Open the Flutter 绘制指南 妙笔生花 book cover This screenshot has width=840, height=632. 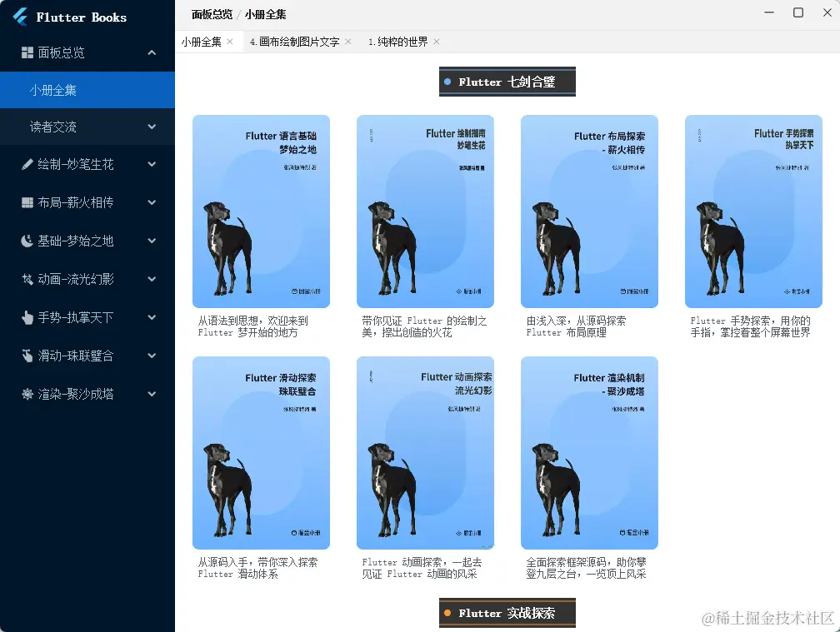[425, 211]
